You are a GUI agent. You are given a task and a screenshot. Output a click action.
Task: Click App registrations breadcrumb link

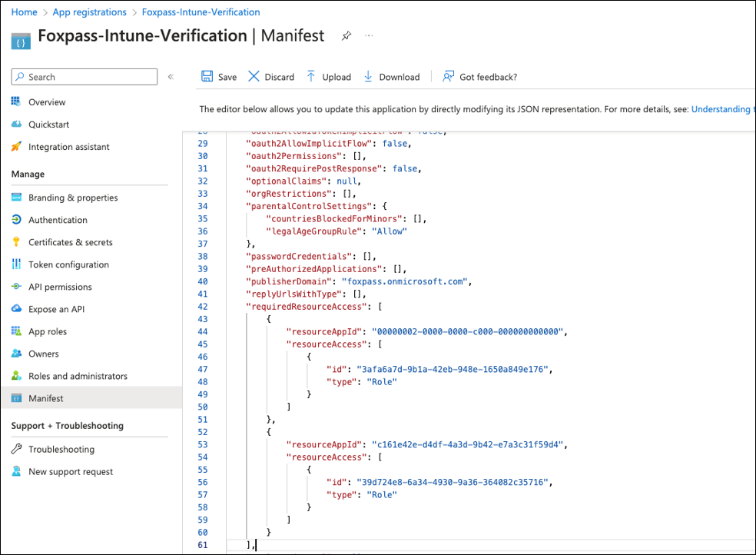90,12
